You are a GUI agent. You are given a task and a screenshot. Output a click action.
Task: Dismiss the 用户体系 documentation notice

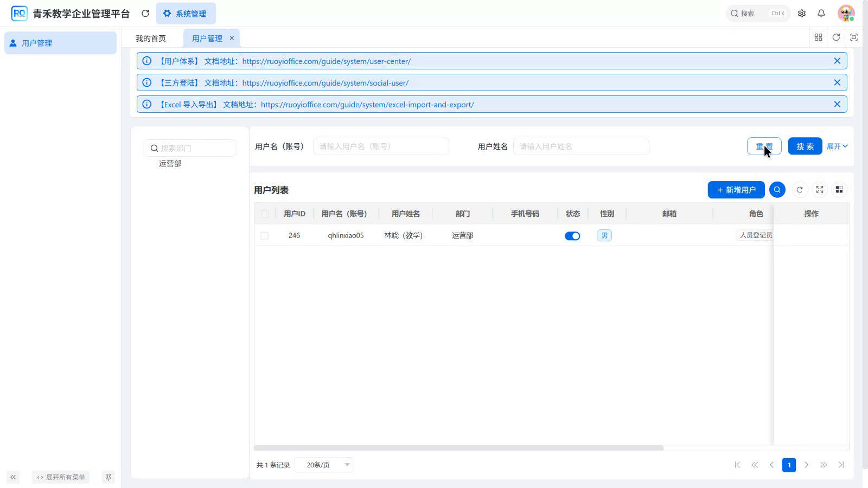(837, 61)
